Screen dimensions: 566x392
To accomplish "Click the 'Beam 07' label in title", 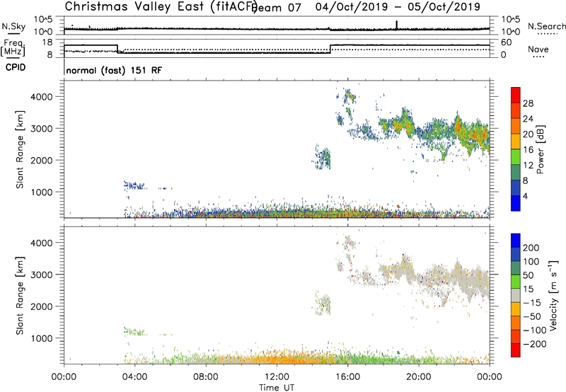I will [276, 8].
